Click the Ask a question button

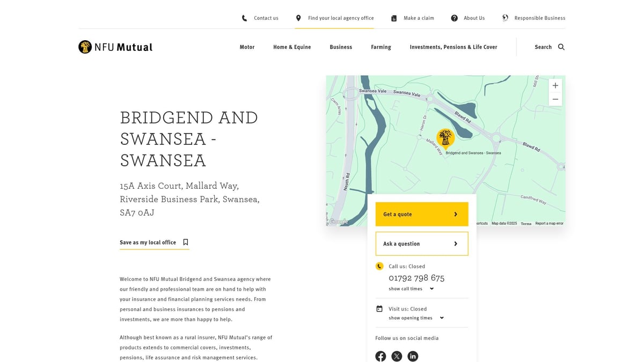(x=422, y=243)
